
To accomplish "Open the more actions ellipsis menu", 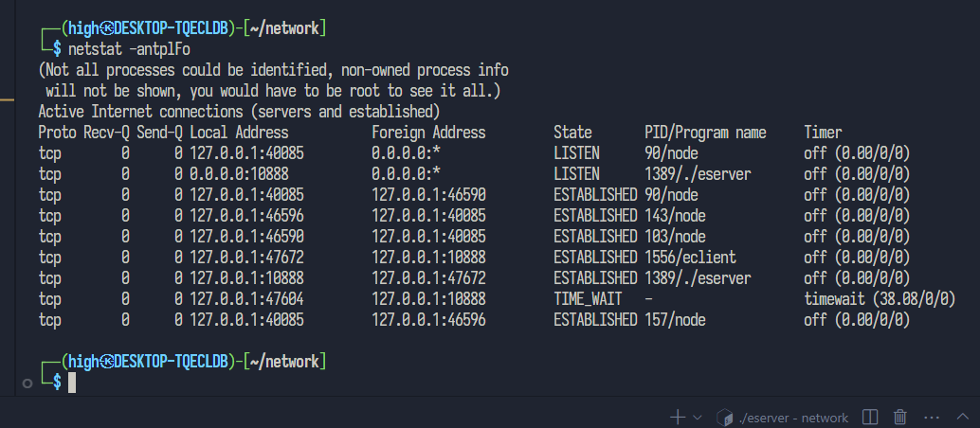I will click(x=932, y=417).
